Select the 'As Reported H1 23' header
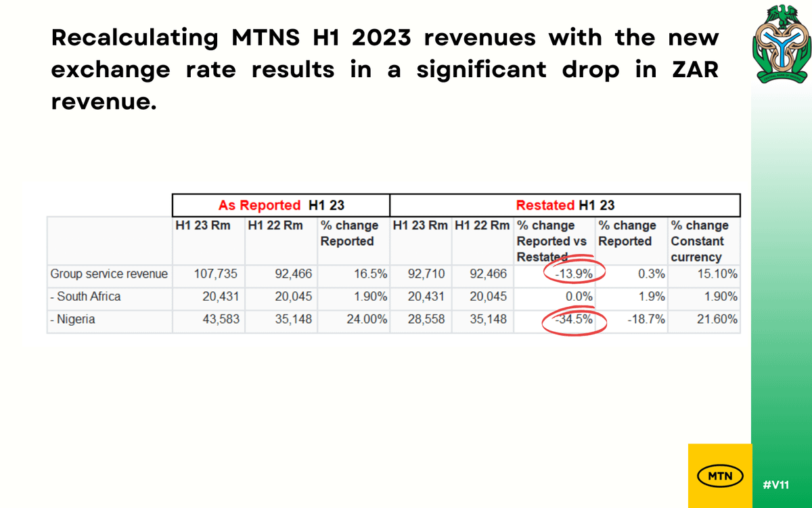Image resolution: width=812 pixels, height=508 pixels. pyautogui.click(x=281, y=205)
